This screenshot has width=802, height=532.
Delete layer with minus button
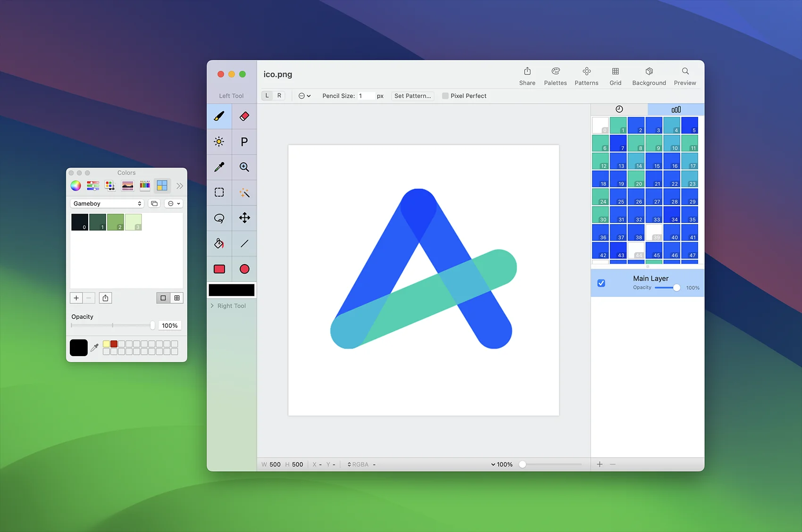point(613,465)
